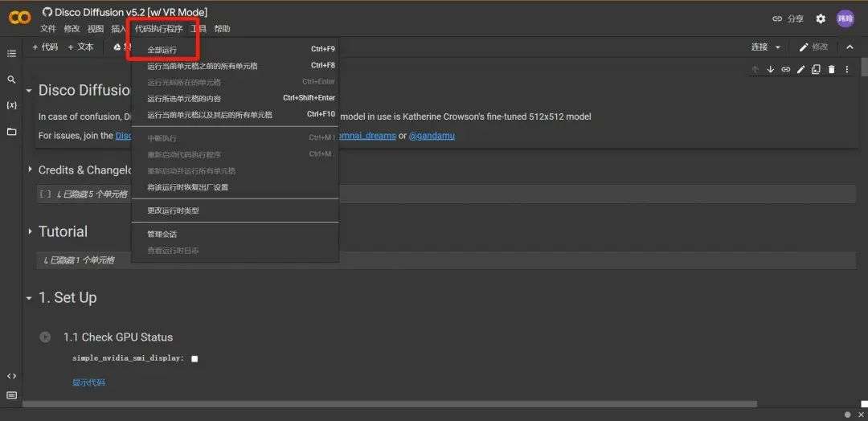Image resolution: width=868 pixels, height=421 pixels.
Task: Open the command palette icon at sidebar bottom
Action: [11, 395]
